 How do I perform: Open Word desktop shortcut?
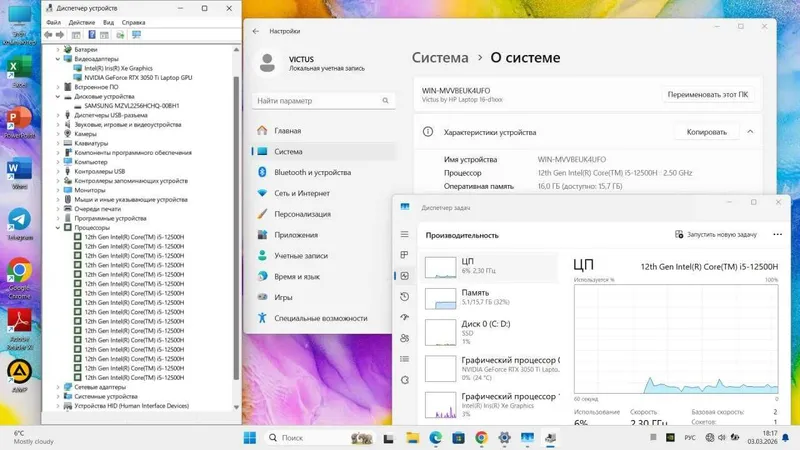[19, 173]
